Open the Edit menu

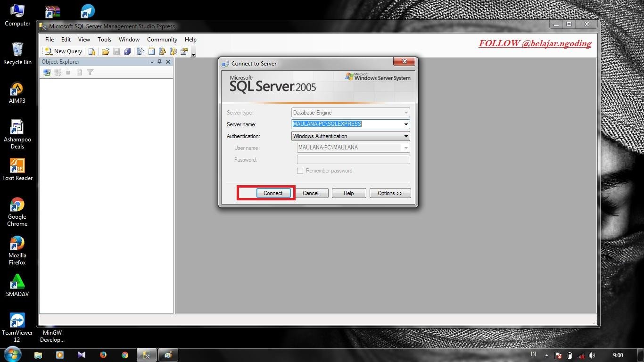pyautogui.click(x=66, y=40)
